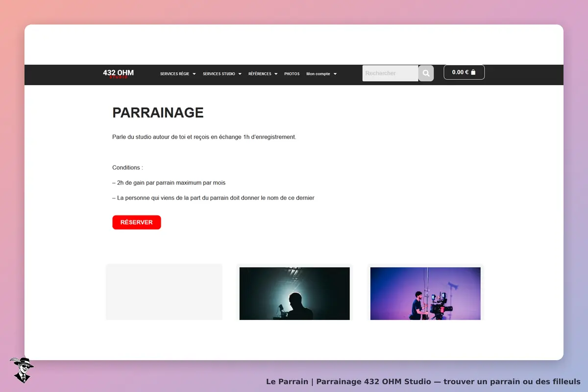The width and height of the screenshot is (588, 392).
Task: Click the Le Parrain mascot logo
Action: tap(22, 370)
